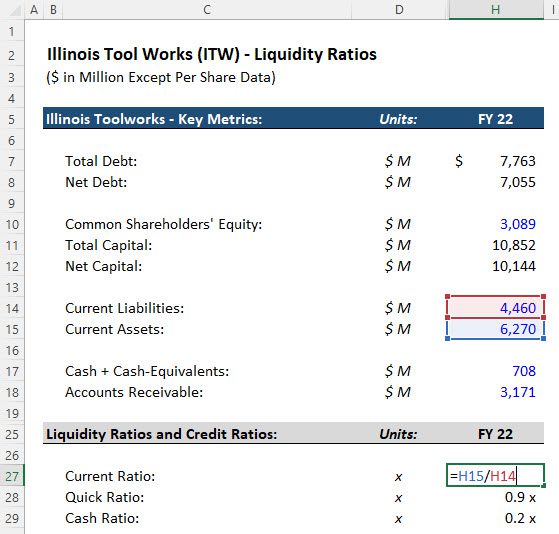Viewport: 559px width, 534px height.
Task: Click the 'Current Assets:' label
Action: (x=115, y=329)
